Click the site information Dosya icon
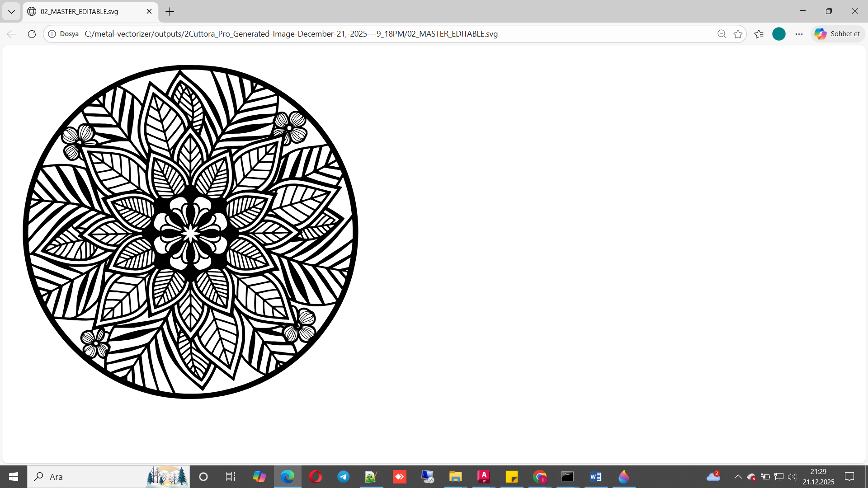Image resolution: width=868 pixels, height=488 pixels. [52, 34]
